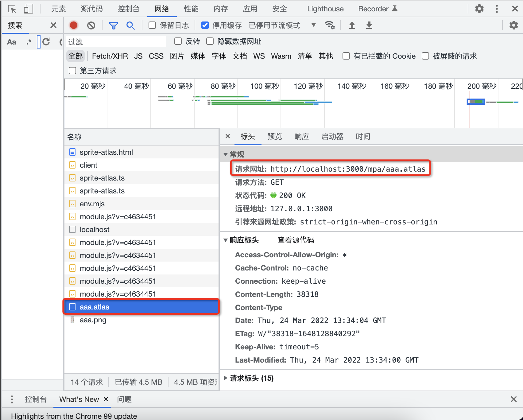The image size is (523, 420).
Task: Toggle the device toolbar icon
Action: click(28, 9)
